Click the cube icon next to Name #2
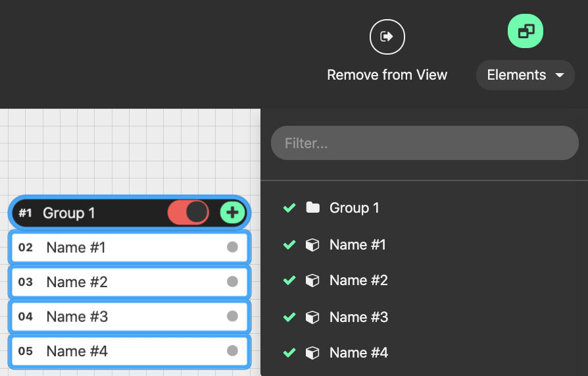 [x=313, y=281]
